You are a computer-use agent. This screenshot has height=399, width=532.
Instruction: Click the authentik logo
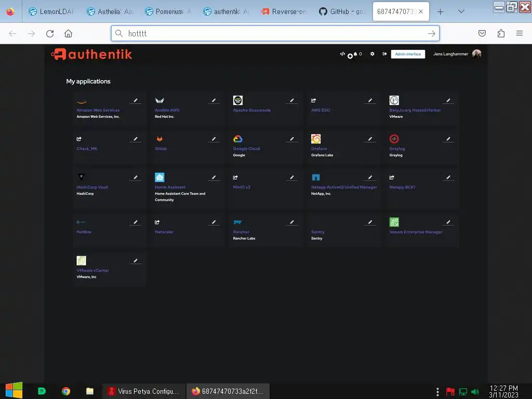pyautogui.click(x=91, y=54)
